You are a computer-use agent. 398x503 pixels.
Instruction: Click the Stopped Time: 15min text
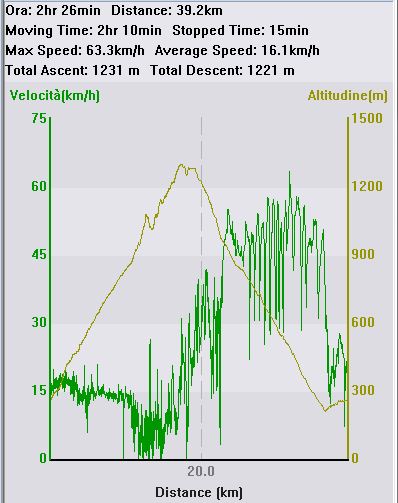[240, 31]
